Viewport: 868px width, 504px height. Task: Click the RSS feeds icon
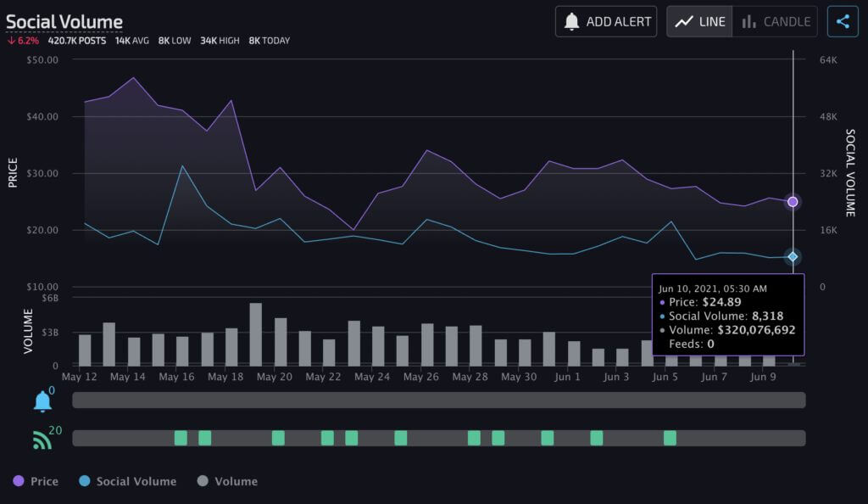coord(42,440)
